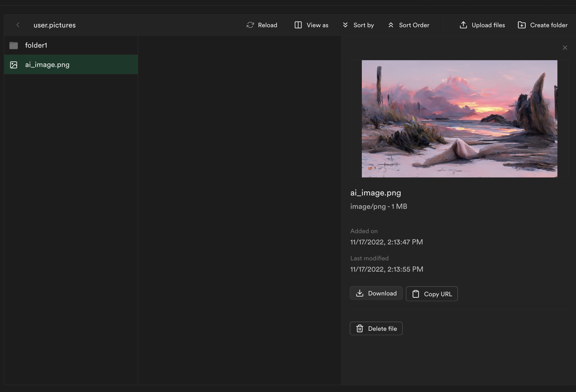Click the Download arrow icon

[x=360, y=293]
